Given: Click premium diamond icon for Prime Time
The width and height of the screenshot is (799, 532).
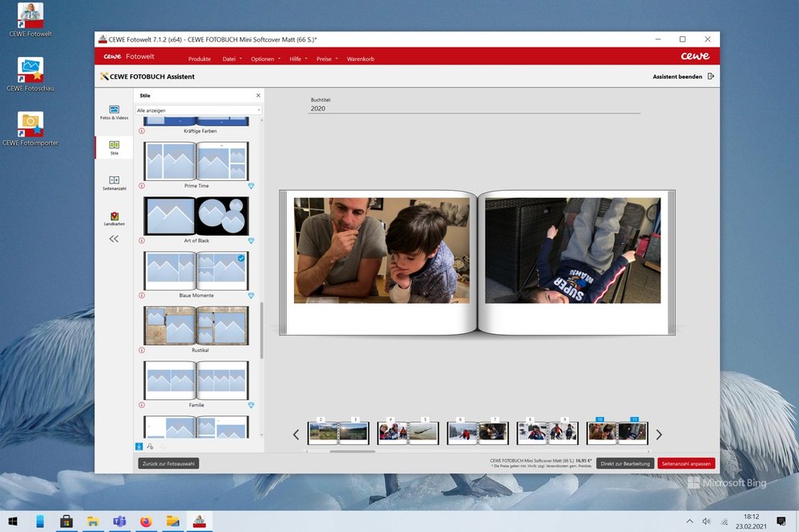Looking at the screenshot, I should click(250, 186).
